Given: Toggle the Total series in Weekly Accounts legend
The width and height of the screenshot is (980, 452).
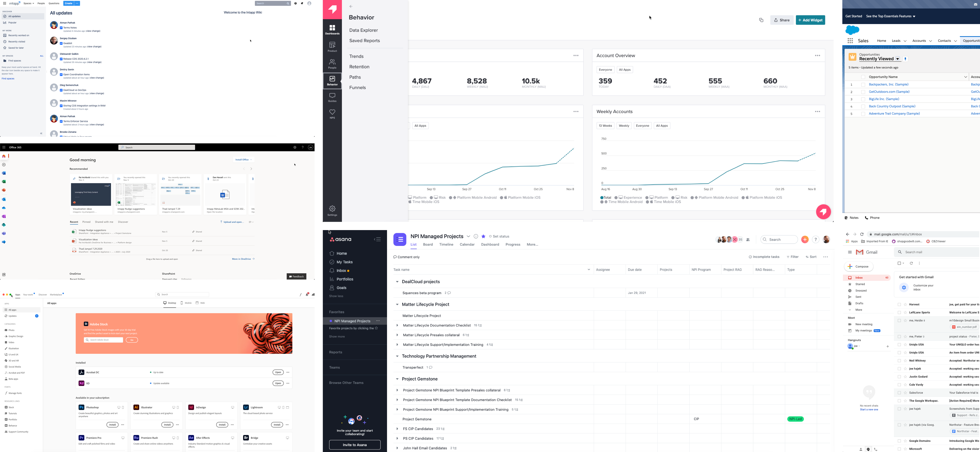Looking at the screenshot, I should click(605, 198).
